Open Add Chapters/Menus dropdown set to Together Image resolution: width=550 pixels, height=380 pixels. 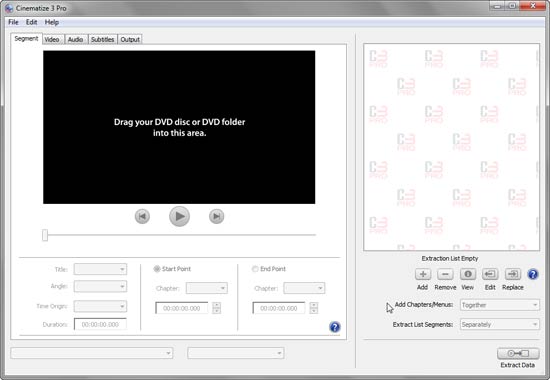(499, 305)
